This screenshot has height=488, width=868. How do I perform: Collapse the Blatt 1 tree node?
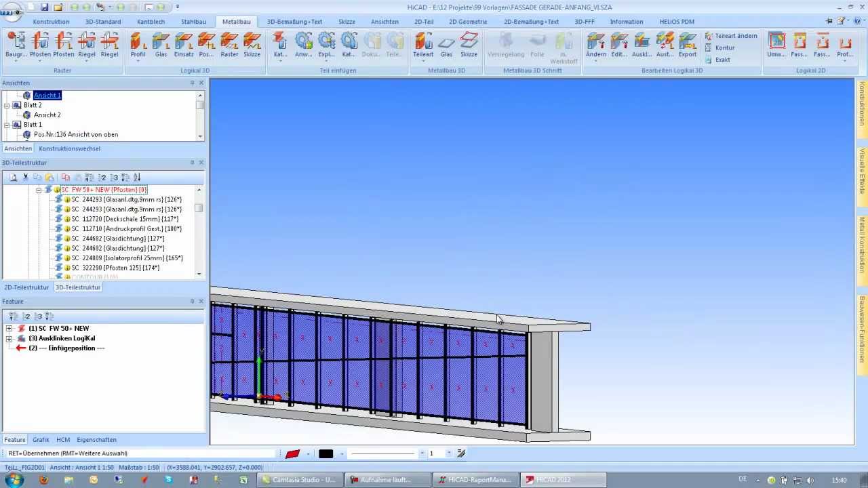point(7,125)
